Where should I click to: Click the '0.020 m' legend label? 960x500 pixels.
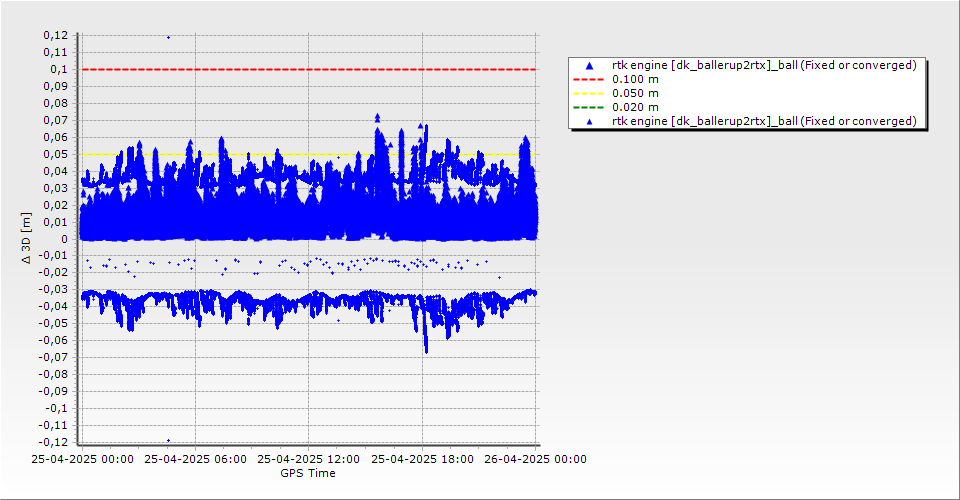(x=636, y=108)
